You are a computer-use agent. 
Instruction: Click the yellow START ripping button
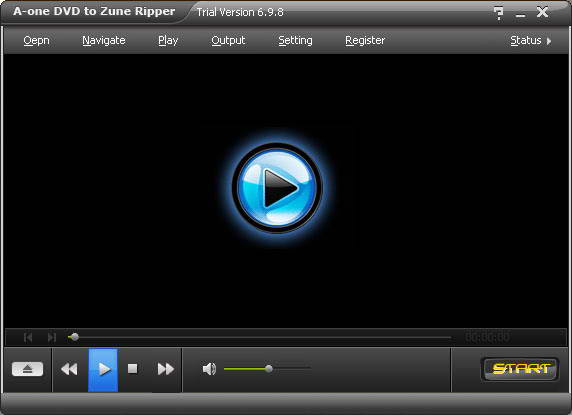click(x=520, y=369)
